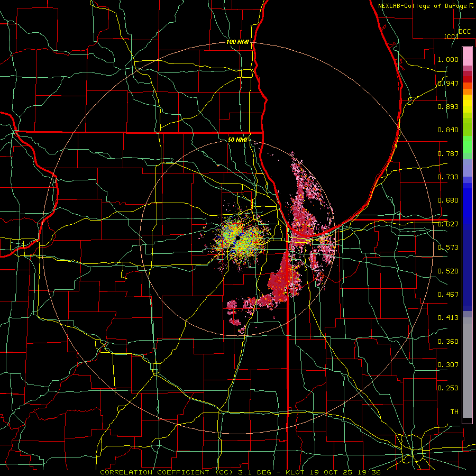Click the CORRELATION COEFFICIENT (CC) caption text
The height and width of the screenshot is (476, 476).
[x=166, y=472]
